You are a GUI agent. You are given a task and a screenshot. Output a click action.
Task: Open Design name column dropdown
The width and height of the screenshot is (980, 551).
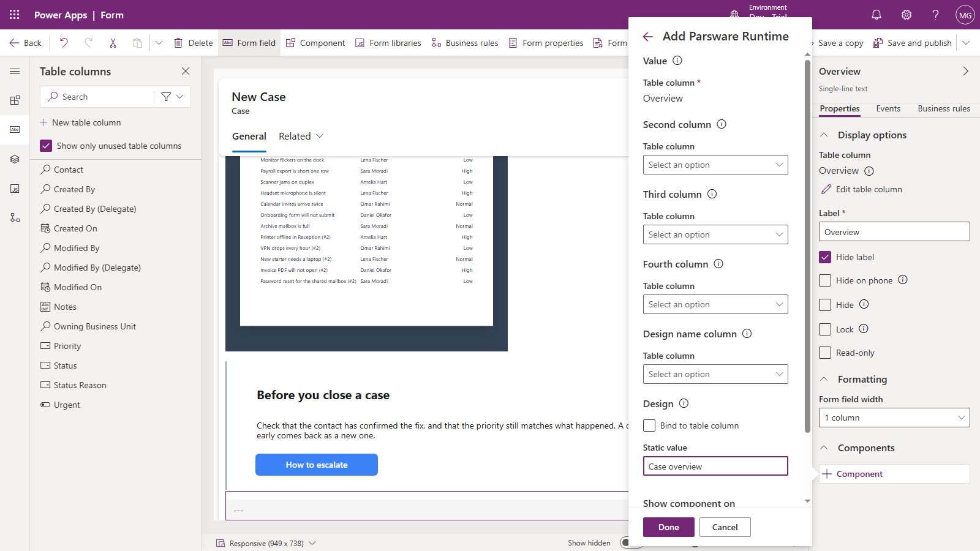click(x=715, y=374)
